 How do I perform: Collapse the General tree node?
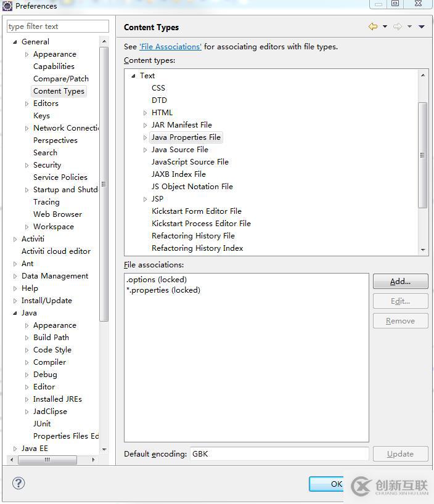[15, 42]
